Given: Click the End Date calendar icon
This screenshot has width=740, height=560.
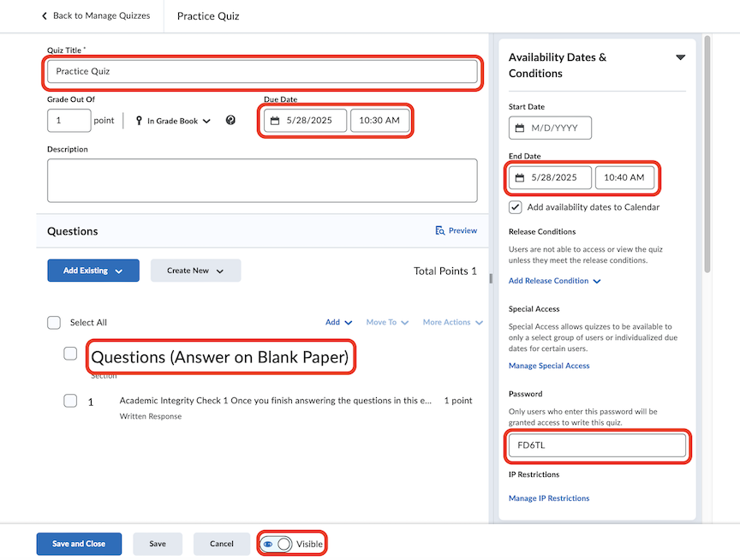Looking at the screenshot, I should 520,178.
